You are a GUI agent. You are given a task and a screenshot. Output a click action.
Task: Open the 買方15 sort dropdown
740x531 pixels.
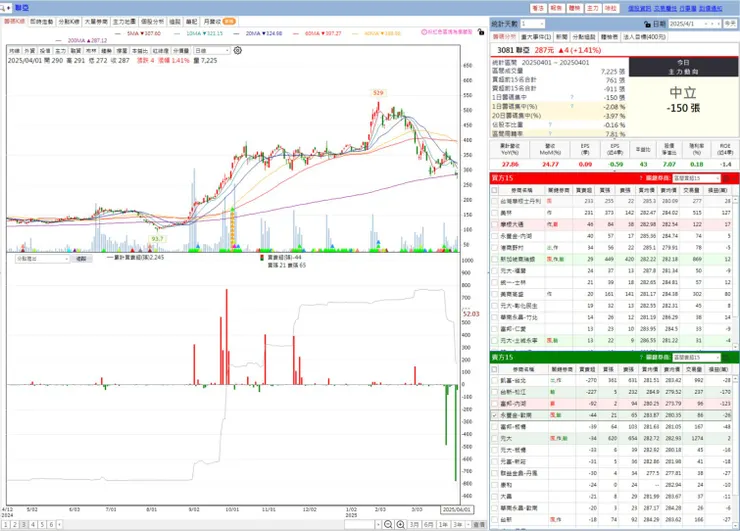[x=696, y=178]
